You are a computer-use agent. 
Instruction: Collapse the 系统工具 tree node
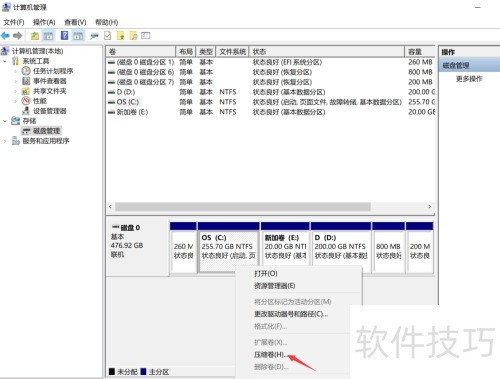pyautogui.click(x=5, y=61)
